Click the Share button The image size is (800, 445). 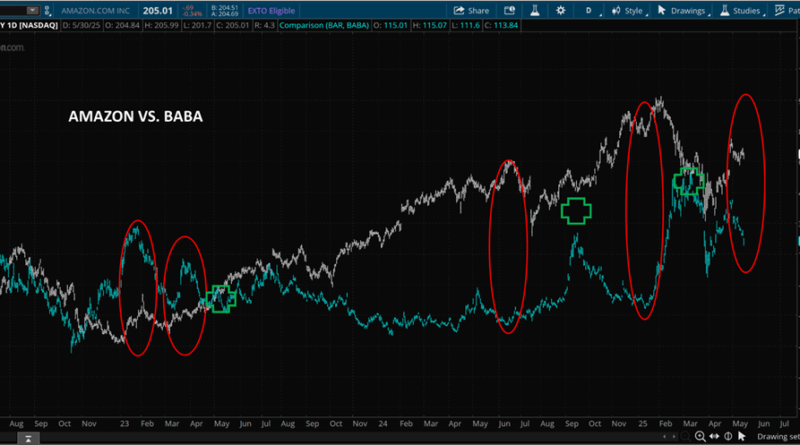coord(471,11)
